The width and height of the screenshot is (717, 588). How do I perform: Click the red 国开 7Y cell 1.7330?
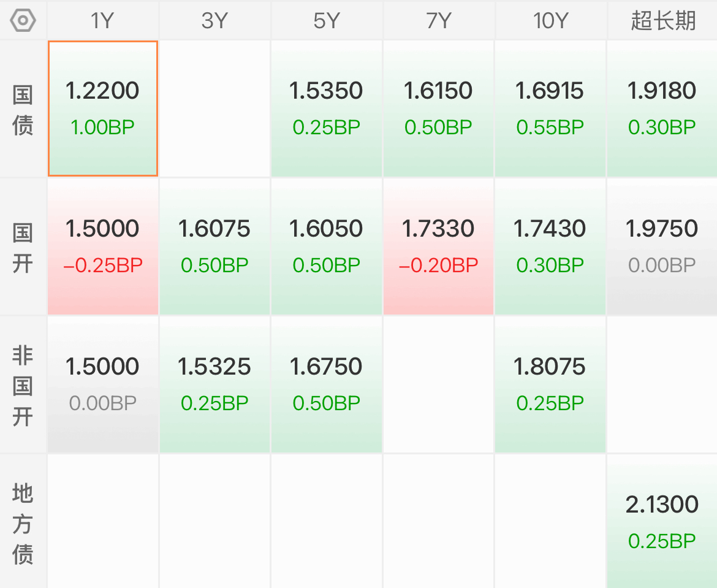(x=438, y=247)
